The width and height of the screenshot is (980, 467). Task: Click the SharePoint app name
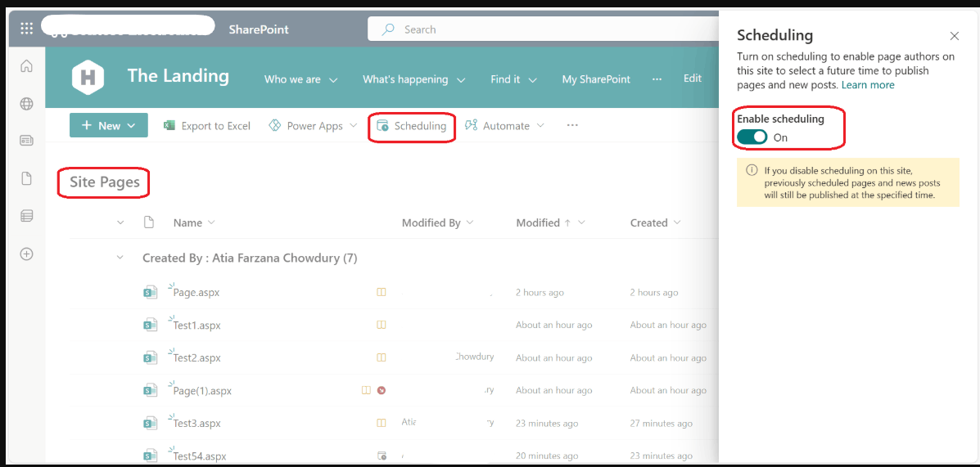click(259, 29)
